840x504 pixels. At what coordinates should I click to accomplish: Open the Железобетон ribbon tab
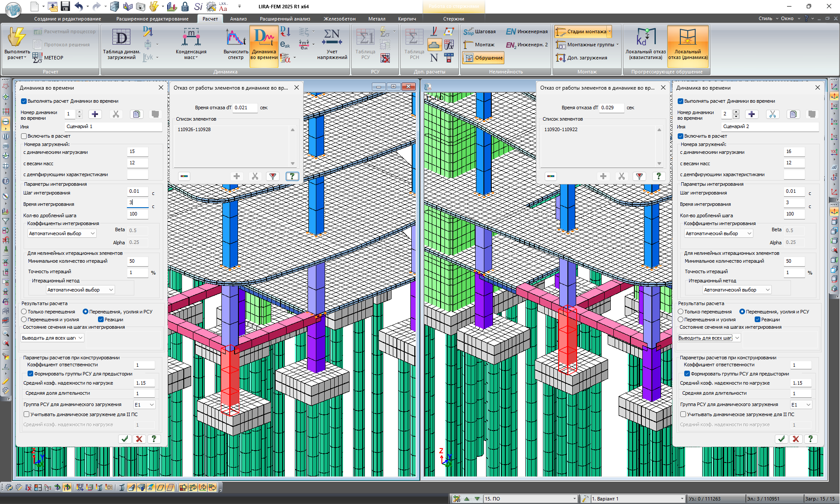[339, 19]
